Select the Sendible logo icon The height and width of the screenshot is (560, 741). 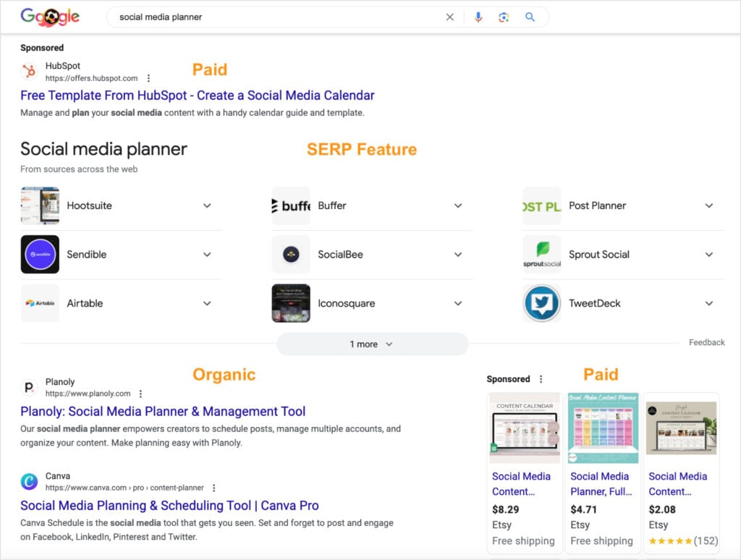(x=40, y=255)
